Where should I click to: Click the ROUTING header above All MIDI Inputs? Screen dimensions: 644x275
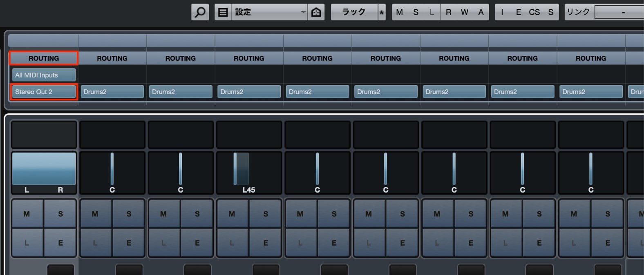(x=44, y=58)
